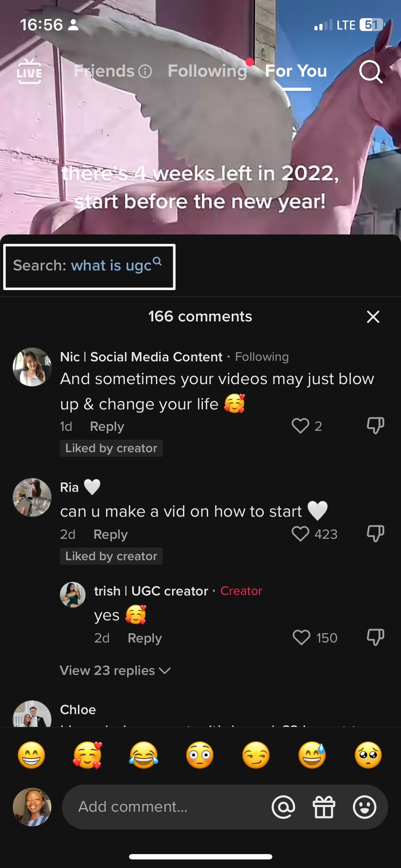This screenshot has height=868, width=401.
Task: Expand View 23 replies
Action: [115, 671]
